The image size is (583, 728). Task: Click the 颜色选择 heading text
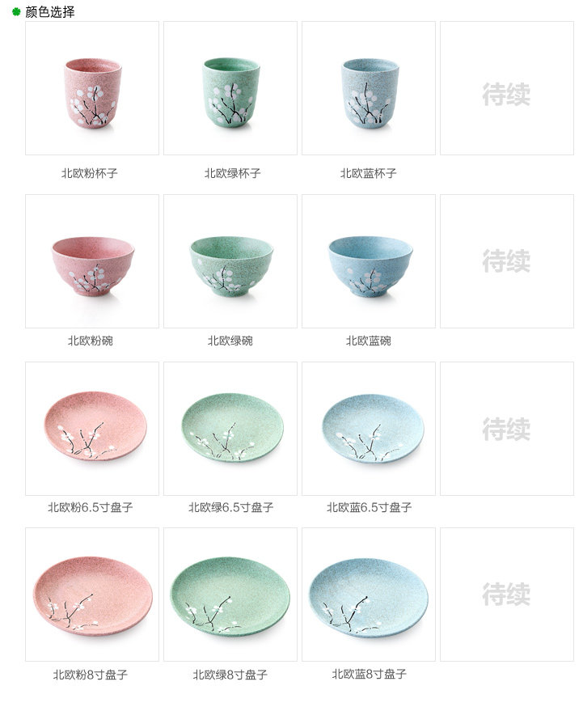[49, 11]
